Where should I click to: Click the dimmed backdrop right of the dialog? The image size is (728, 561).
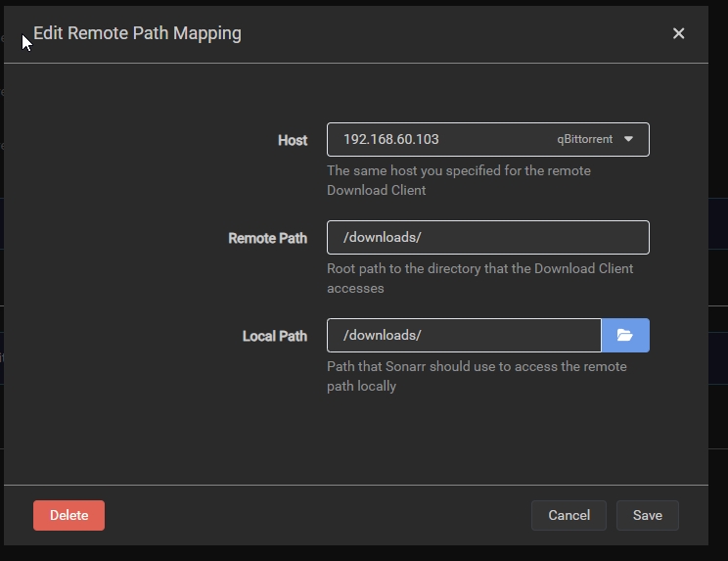click(718, 294)
